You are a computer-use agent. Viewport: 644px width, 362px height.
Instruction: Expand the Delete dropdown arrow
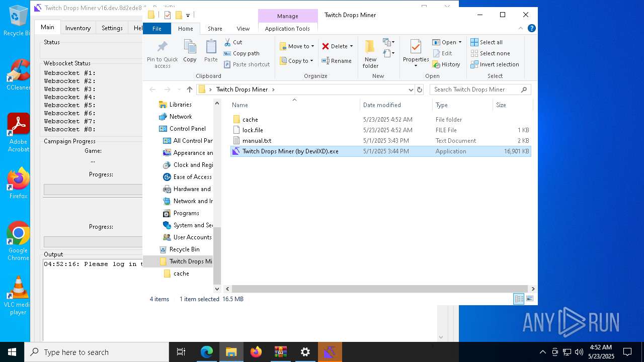click(351, 46)
